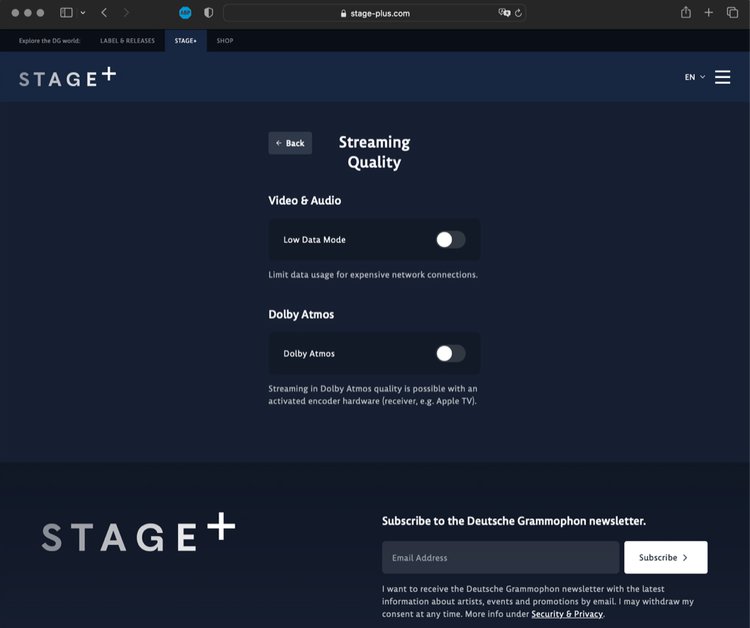Open the Safari share icon
This screenshot has width=750, height=628.
pos(686,12)
